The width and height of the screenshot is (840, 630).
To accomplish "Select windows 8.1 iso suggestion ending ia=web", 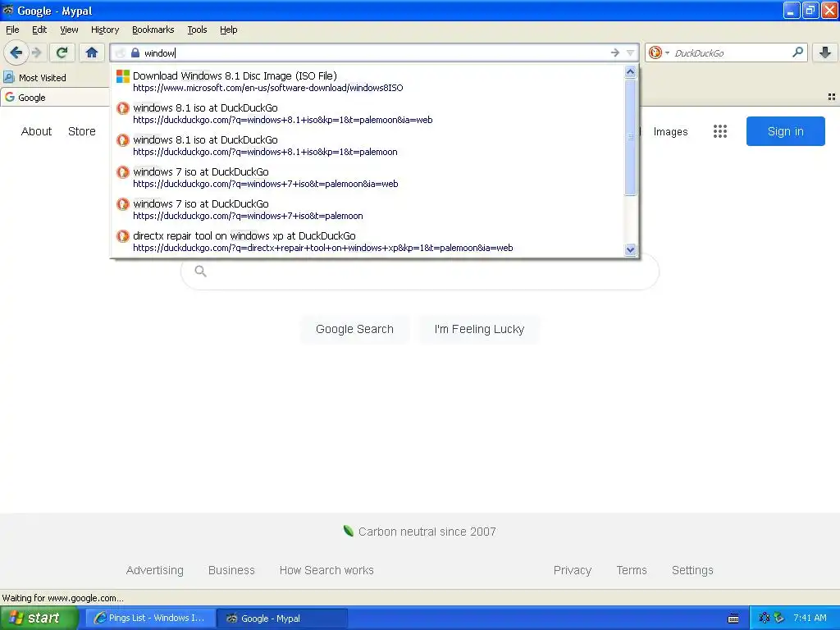I will (367, 113).
